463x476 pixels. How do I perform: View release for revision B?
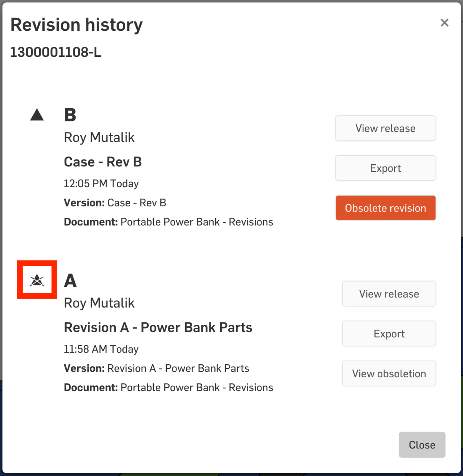click(385, 128)
